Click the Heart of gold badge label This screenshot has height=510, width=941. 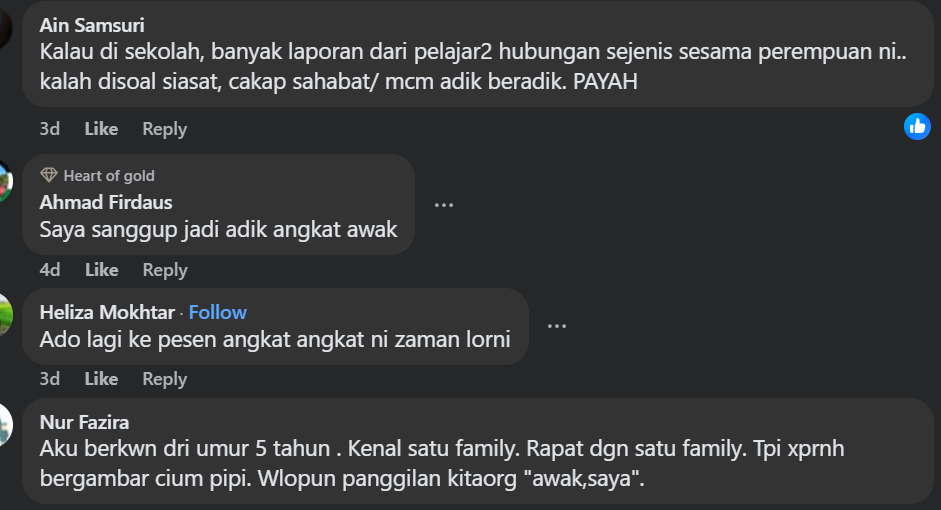tap(109, 176)
